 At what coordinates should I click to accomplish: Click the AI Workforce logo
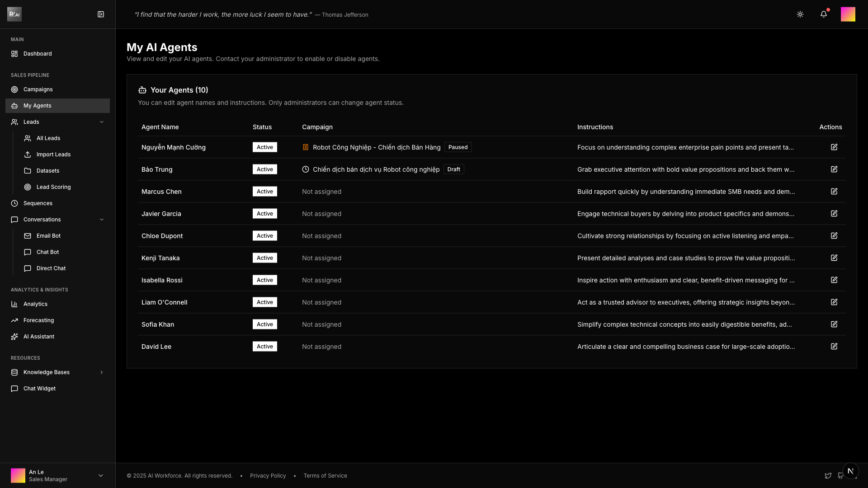(x=14, y=14)
